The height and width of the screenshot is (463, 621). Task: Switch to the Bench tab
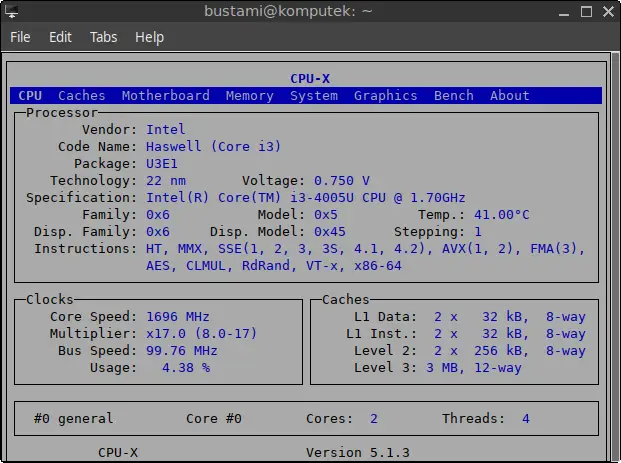[x=454, y=95]
